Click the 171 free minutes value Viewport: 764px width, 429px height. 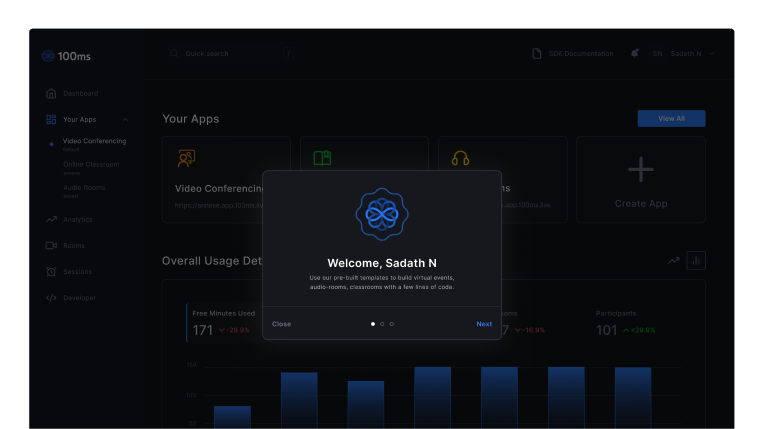pyautogui.click(x=203, y=330)
